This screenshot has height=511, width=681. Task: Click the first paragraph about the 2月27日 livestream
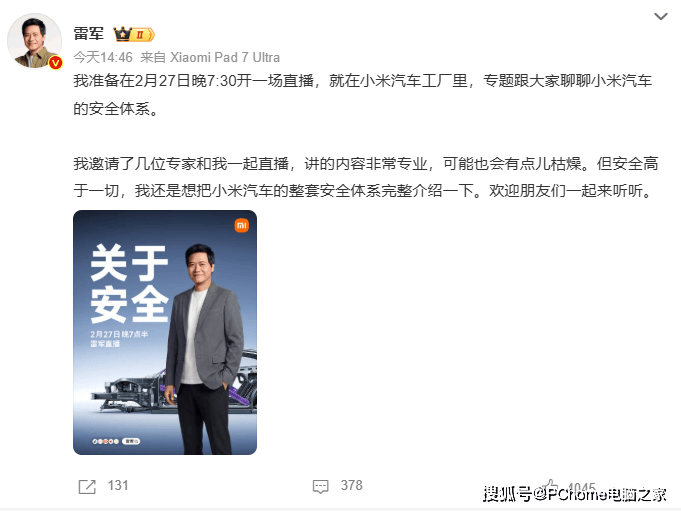tap(363, 95)
